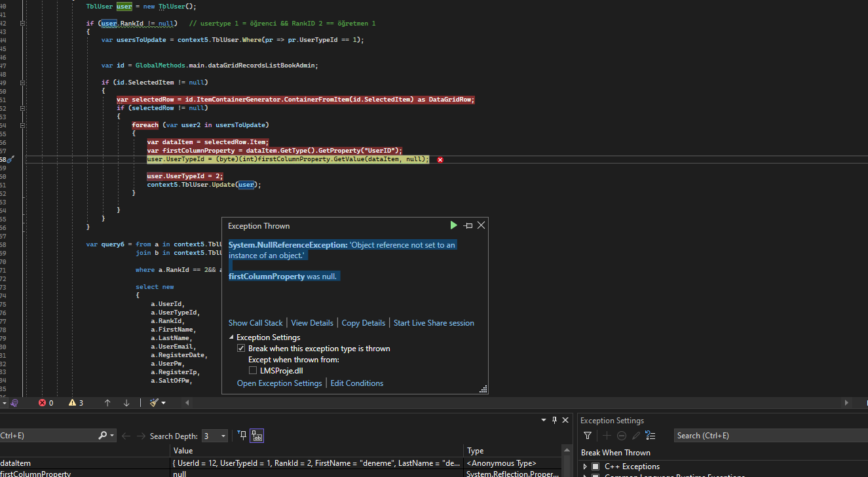Click the red errors count icon
The height and width of the screenshot is (477, 868).
click(x=43, y=403)
